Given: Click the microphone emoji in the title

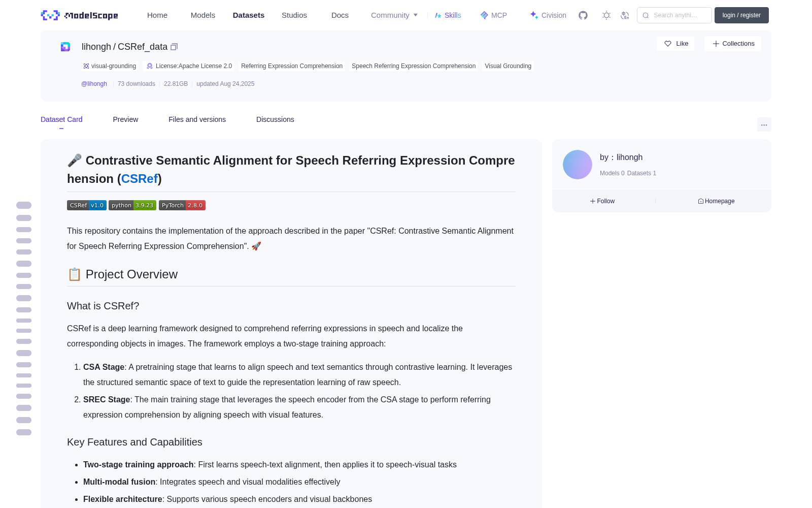Looking at the screenshot, I should pyautogui.click(x=75, y=161).
